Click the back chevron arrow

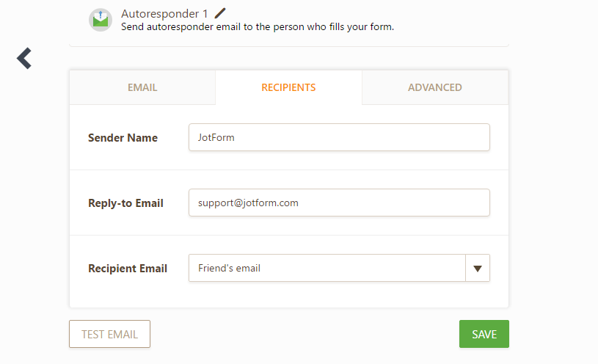tap(24, 59)
